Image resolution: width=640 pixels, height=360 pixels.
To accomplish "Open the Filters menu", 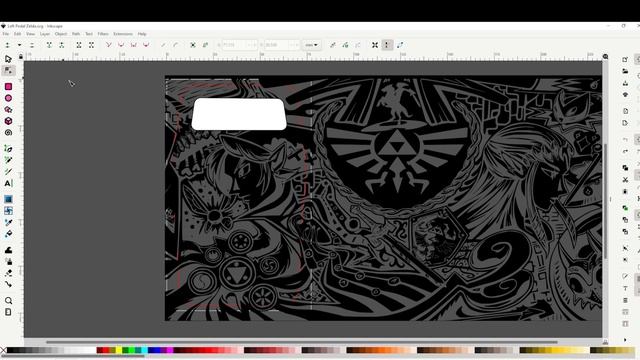I will pos(103,34).
